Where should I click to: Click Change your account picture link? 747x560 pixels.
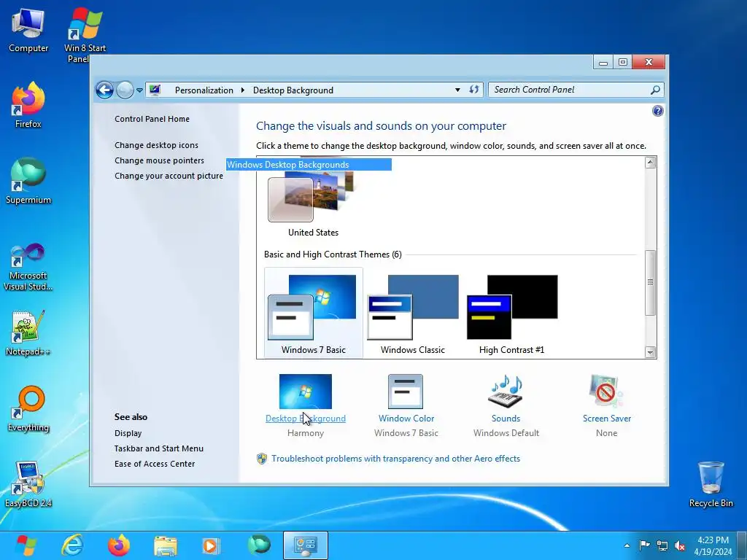click(169, 176)
